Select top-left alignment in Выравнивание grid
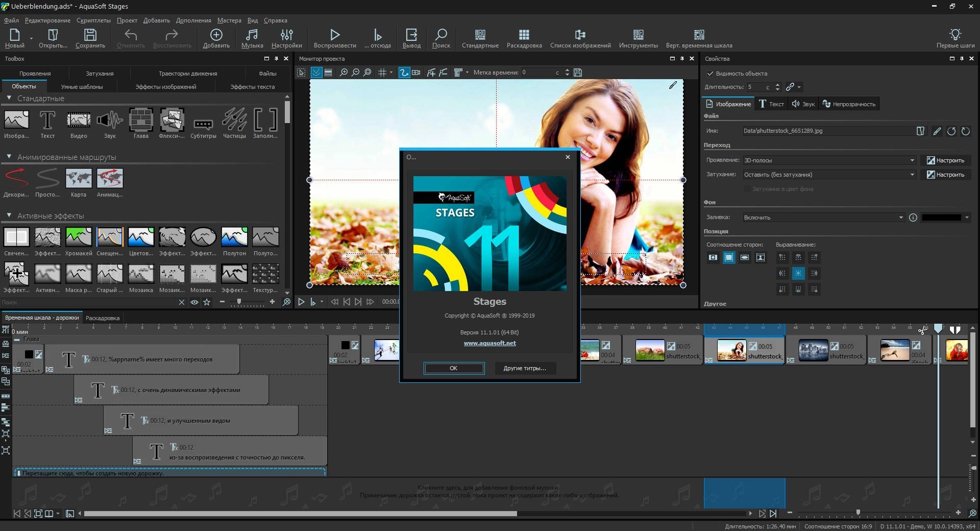 pos(782,257)
